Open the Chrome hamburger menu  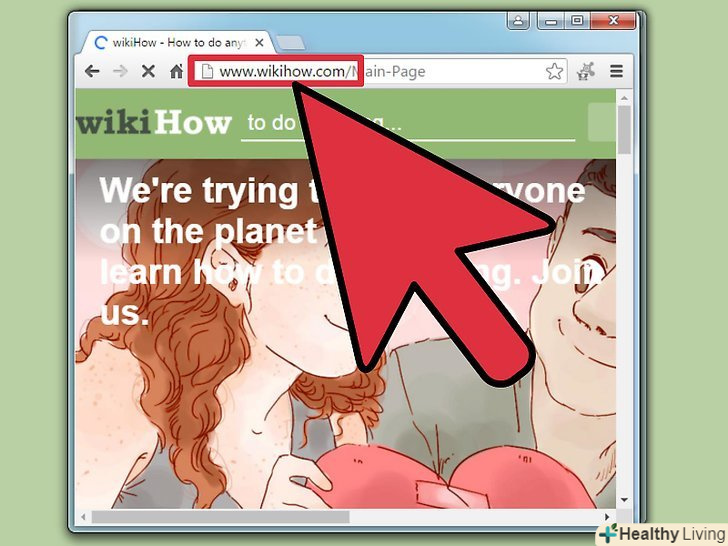click(x=616, y=71)
